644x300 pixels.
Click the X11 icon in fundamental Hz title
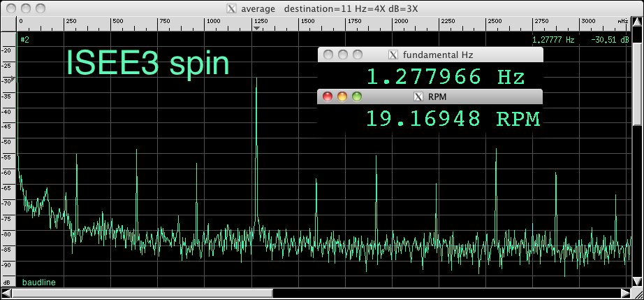pos(393,55)
